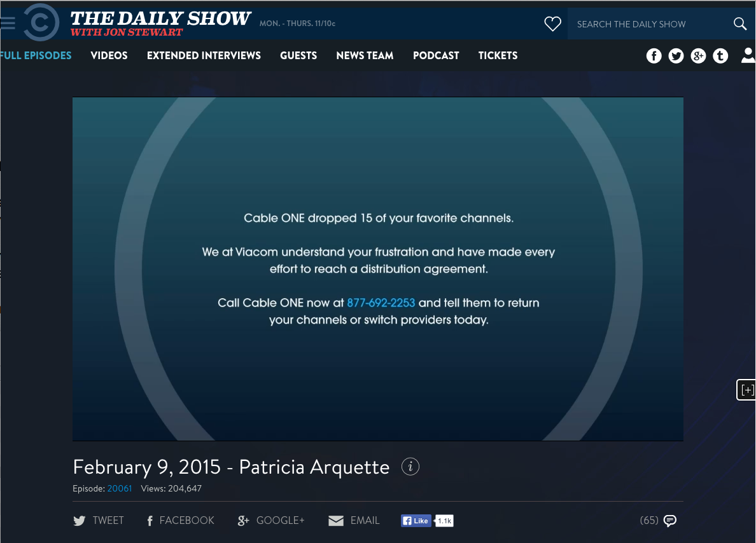Open the Twitter icon in the header
The image size is (756, 543).
(x=676, y=56)
